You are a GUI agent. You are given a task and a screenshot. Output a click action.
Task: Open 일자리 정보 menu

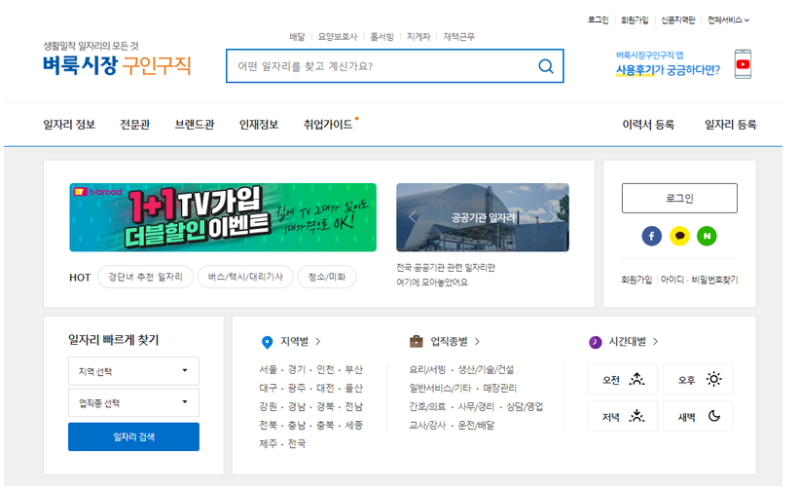(x=69, y=125)
